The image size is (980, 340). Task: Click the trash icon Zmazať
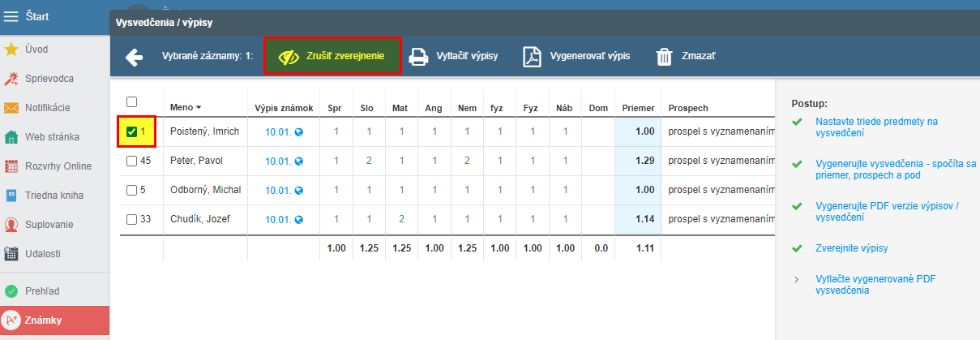(664, 57)
